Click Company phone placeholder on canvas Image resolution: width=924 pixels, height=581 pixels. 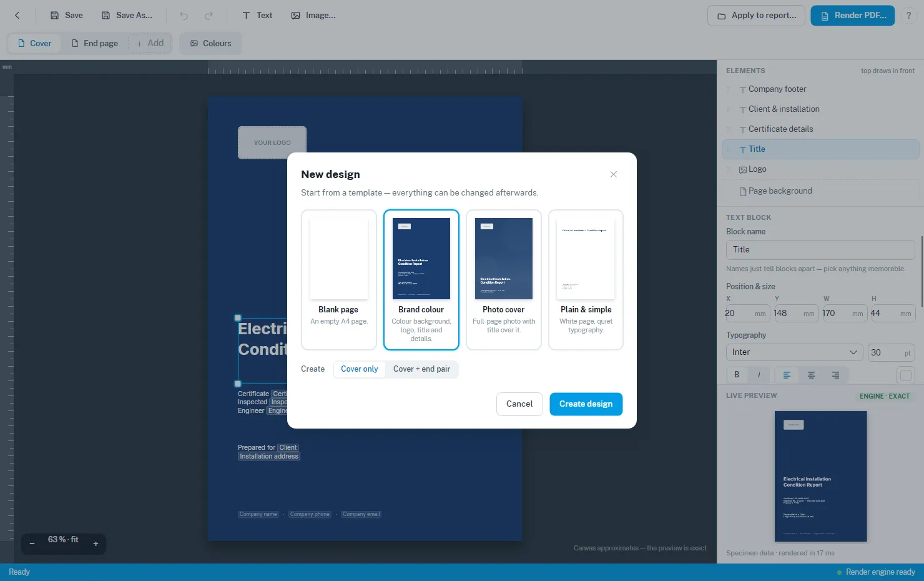(310, 515)
